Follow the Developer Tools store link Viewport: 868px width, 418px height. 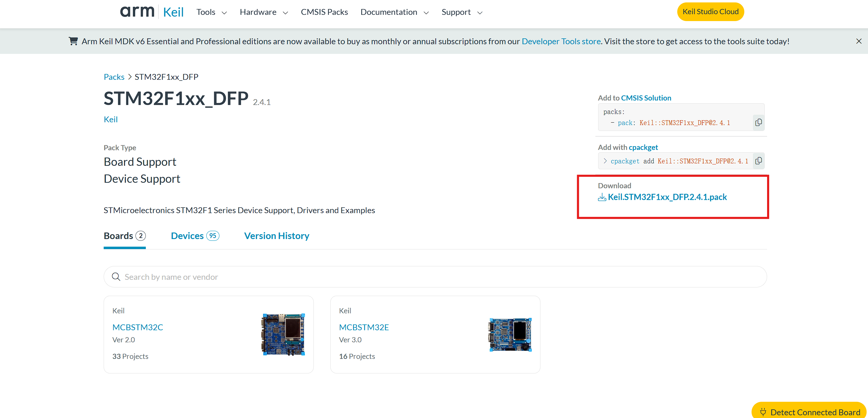(x=561, y=41)
